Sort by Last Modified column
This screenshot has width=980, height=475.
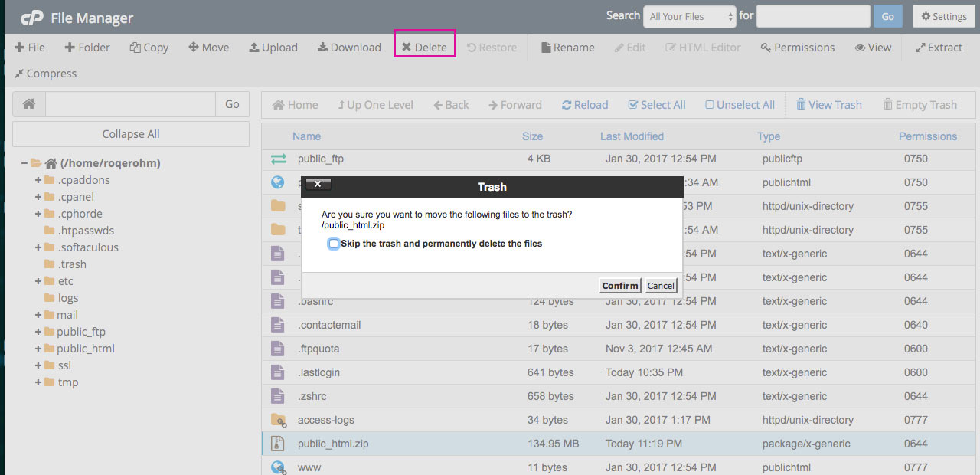tap(632, 136)
